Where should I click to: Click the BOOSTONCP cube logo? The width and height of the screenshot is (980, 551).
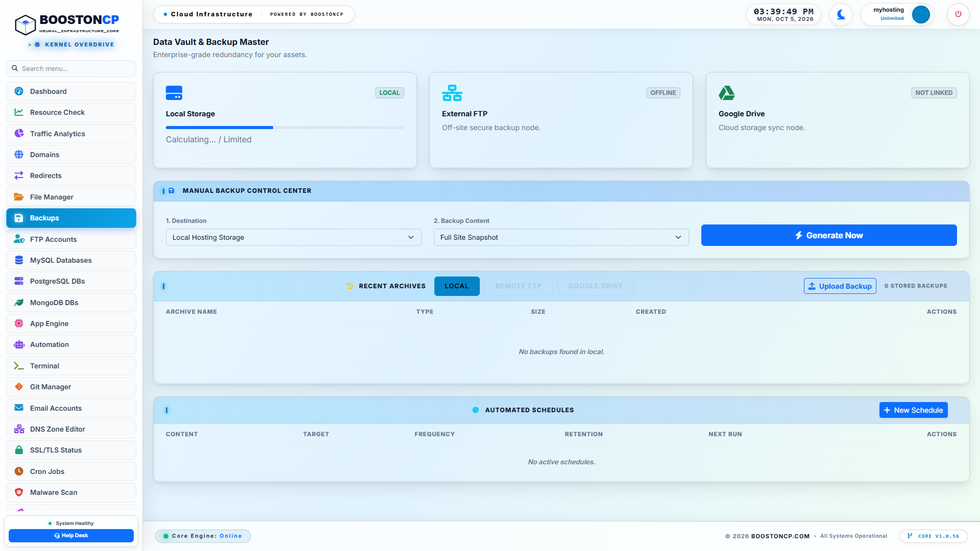point(25,24)
